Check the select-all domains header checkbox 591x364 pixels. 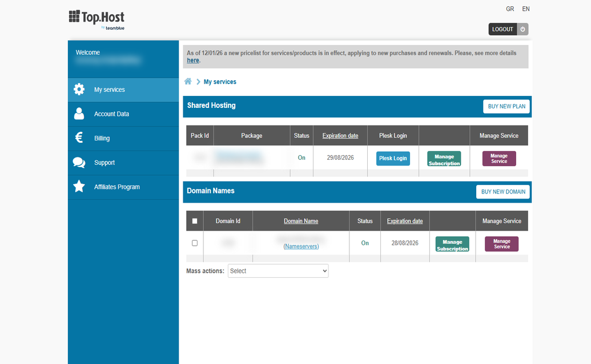[x=195, y=221]
